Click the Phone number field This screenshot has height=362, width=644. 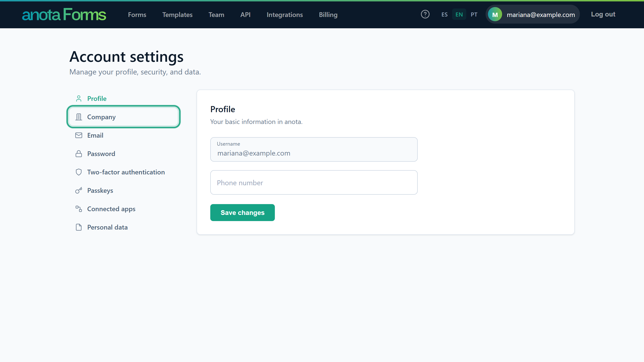point(314,182)
